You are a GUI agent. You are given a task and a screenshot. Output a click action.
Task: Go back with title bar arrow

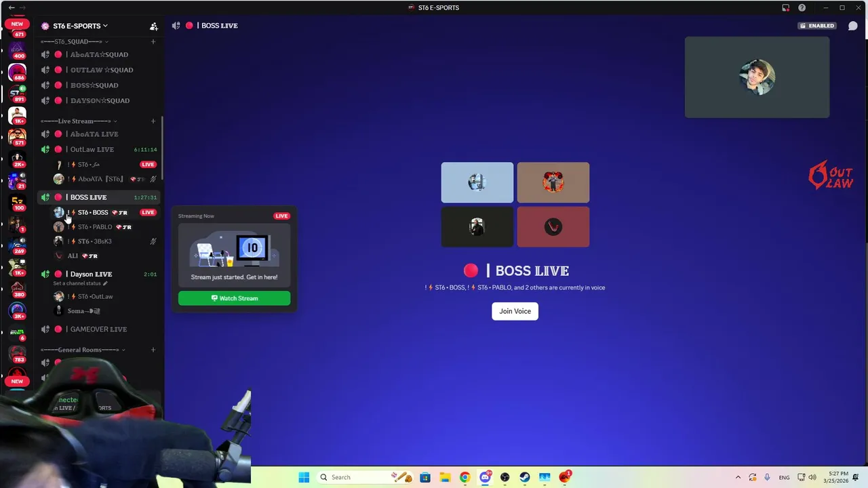click(12, 7)
